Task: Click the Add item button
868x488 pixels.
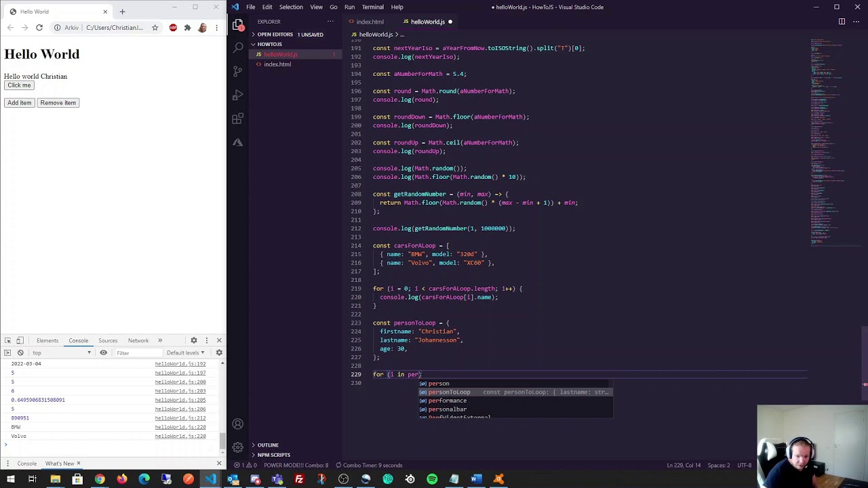Action: click(x=20, y=103)
